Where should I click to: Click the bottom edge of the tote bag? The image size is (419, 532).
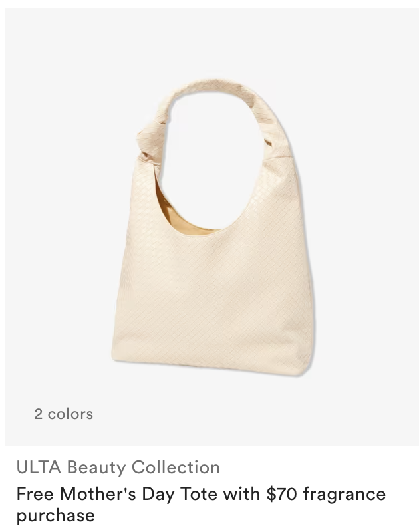point(210,367)
